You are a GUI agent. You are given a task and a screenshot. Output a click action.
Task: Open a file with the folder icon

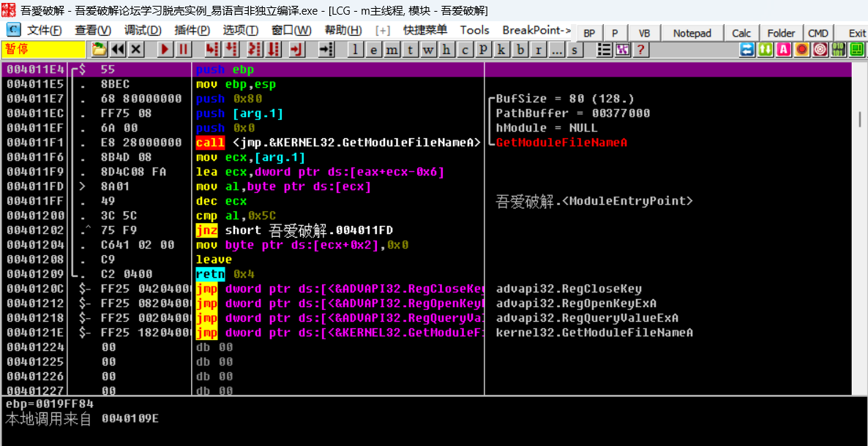point(99,49)
